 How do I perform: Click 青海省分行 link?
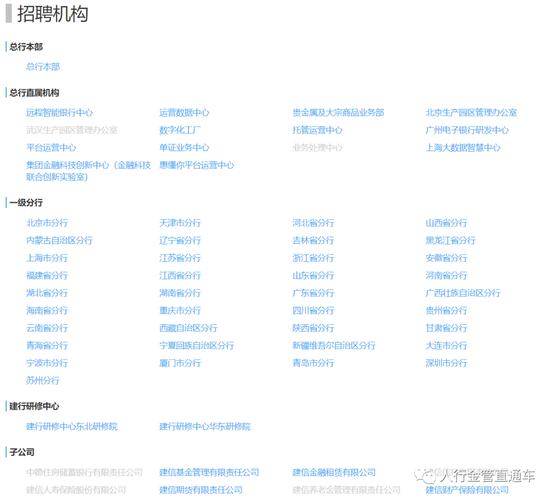click(x=47, y=345)
